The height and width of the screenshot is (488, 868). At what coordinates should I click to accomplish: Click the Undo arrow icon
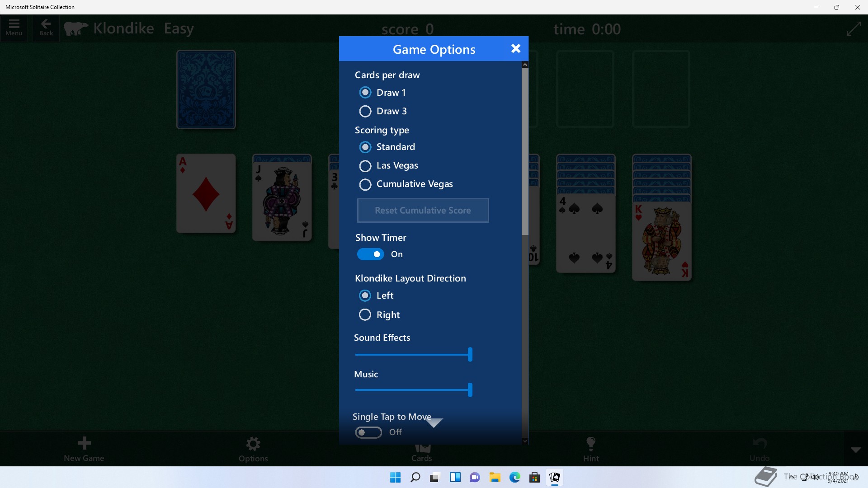click(x=759, y=449)
